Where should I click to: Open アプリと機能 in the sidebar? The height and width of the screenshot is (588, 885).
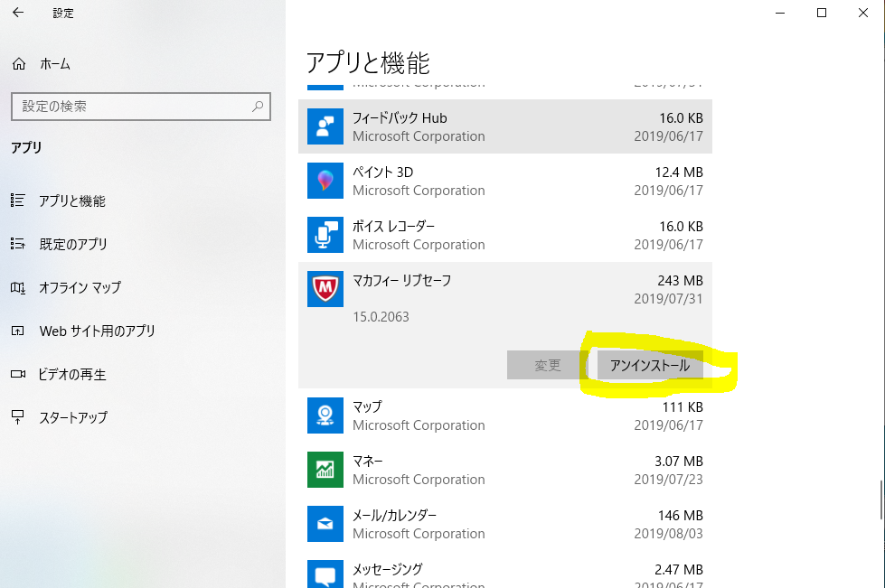coord(71,201)
